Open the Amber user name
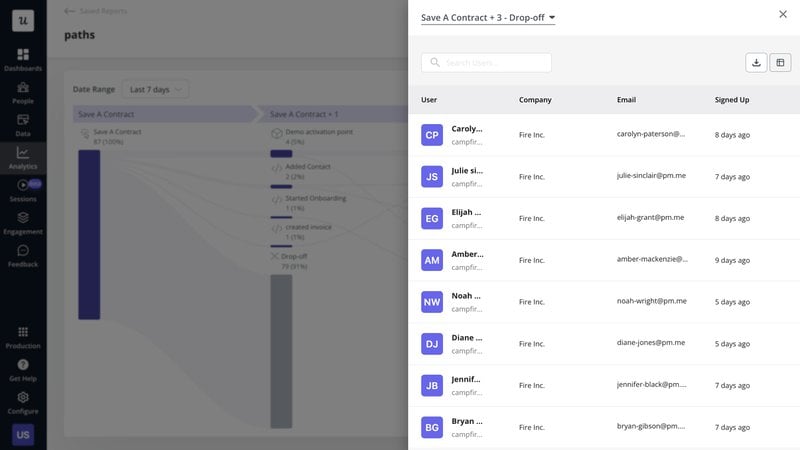Viewport: 800px width, 450px height. [467, 254]
